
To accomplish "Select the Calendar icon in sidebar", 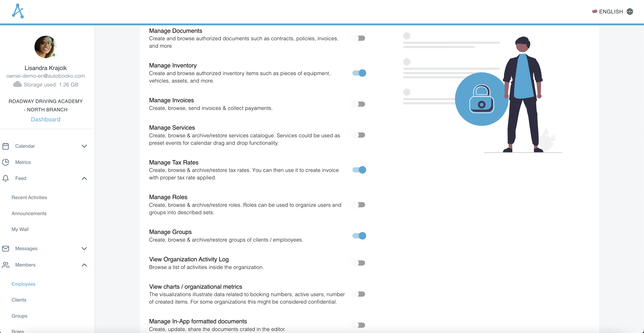I will [6, 146].
